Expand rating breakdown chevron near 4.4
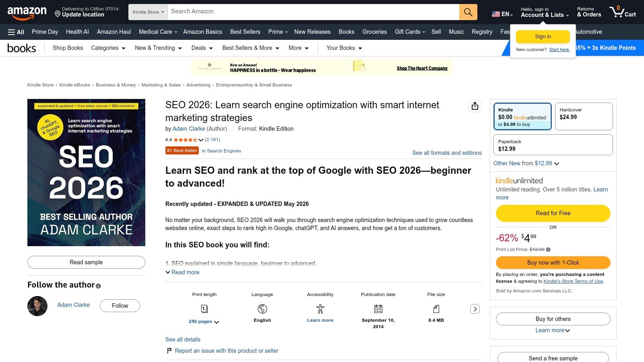The width and height of the screenshot is (644, 362). pyautogui.click(x=201, y=140)
